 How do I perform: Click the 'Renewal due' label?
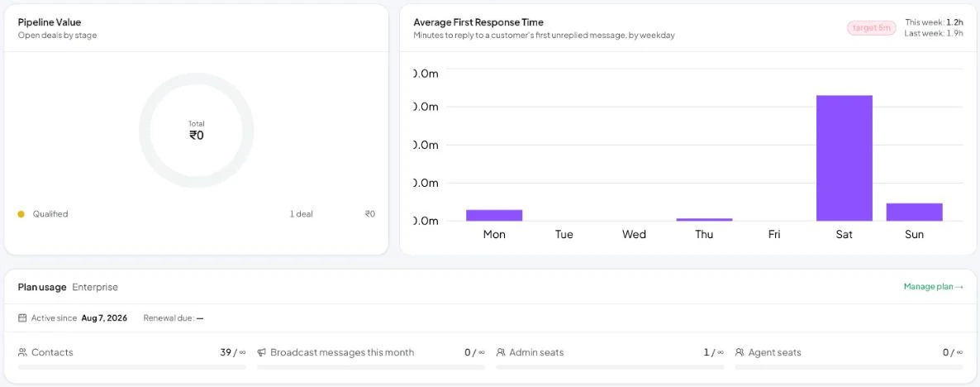(169, 318)
